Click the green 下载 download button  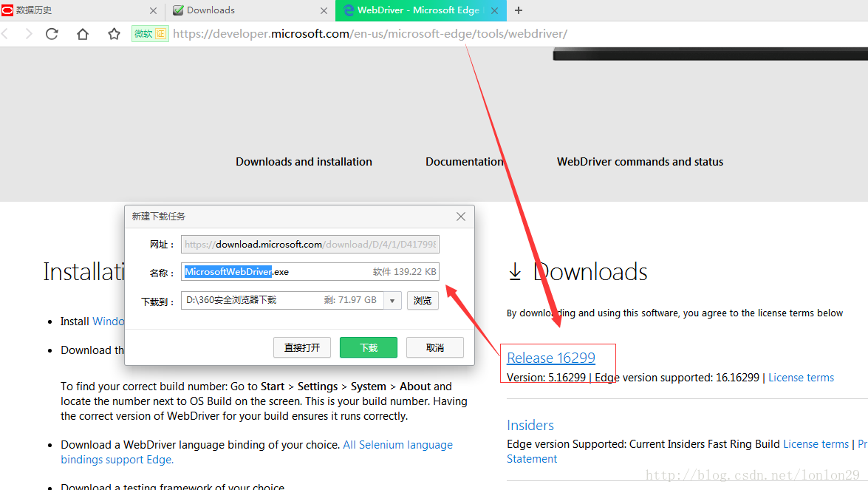pyautogui.click(x=368, y=347)
